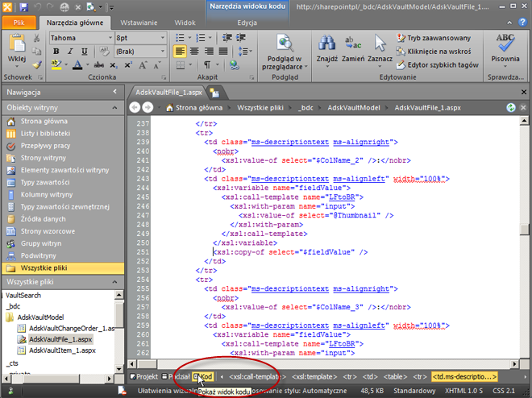
Task: Click the bulleted list icon
Action: click(x=180, y=37)
